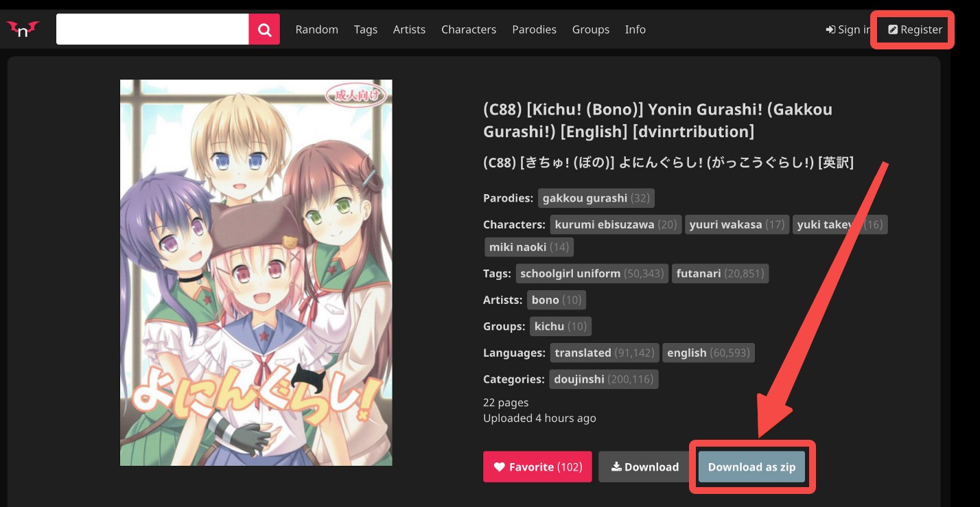Select the gakkou gurashi parody tag

(596, 198)
